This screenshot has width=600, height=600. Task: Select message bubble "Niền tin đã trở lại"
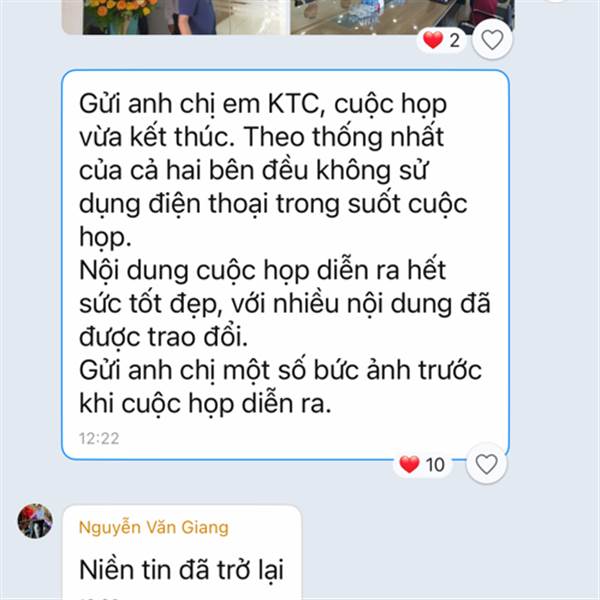click(x=182, y=553)
